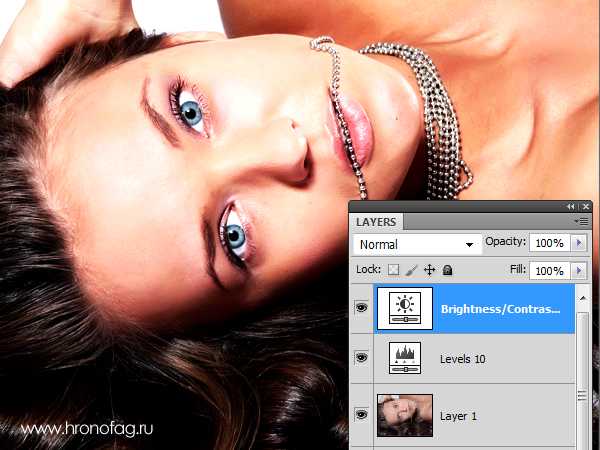Screen dimensions: 600x450
Task: Enable lock image pixels brush icon
Action: pyautogui.click(x=411, y=270)
